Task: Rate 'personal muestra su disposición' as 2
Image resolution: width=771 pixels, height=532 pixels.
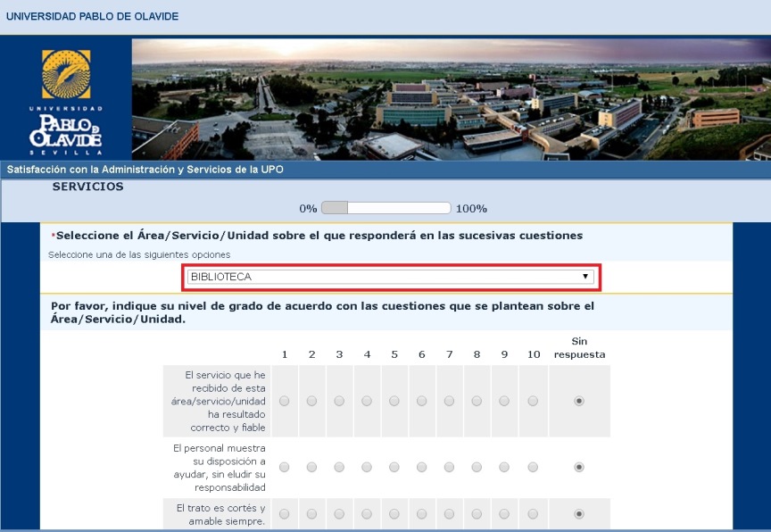Action: click(311, 467)
